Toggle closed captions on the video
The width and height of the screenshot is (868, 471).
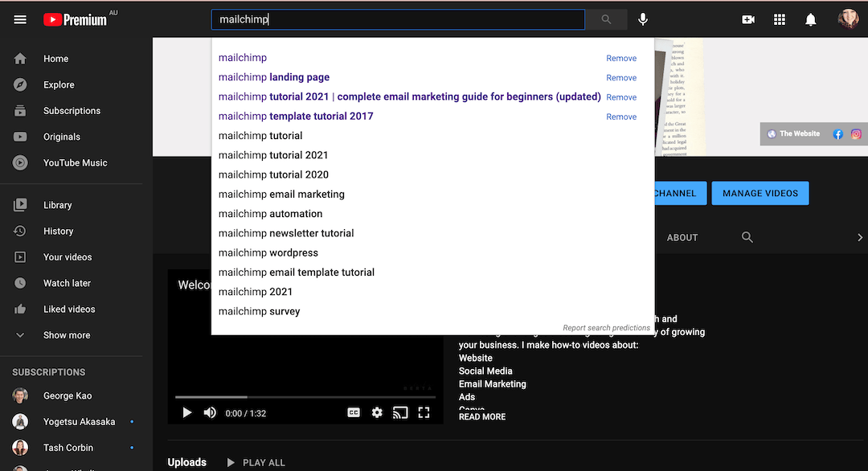click(x=354, y=412)
